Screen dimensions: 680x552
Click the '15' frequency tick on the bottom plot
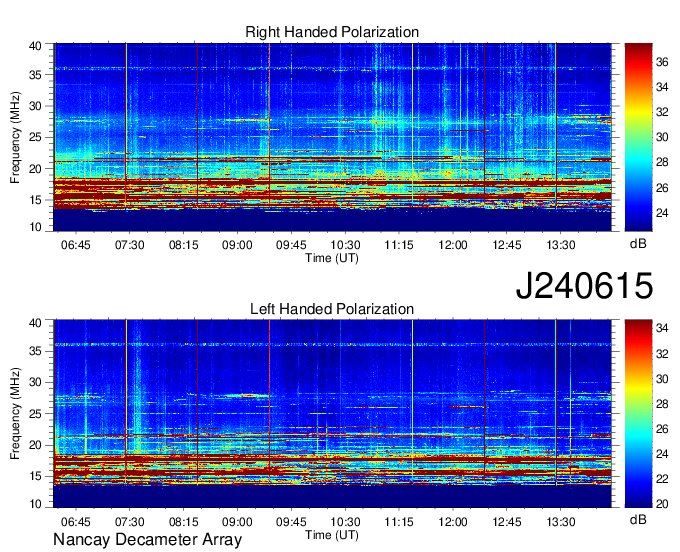(x=36, y=476)
